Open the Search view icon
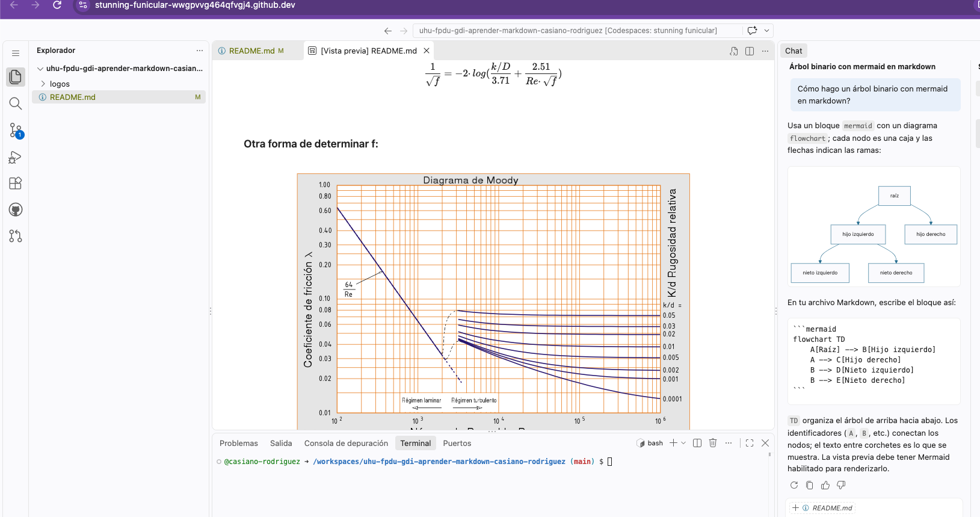 (x=16, y=104)
